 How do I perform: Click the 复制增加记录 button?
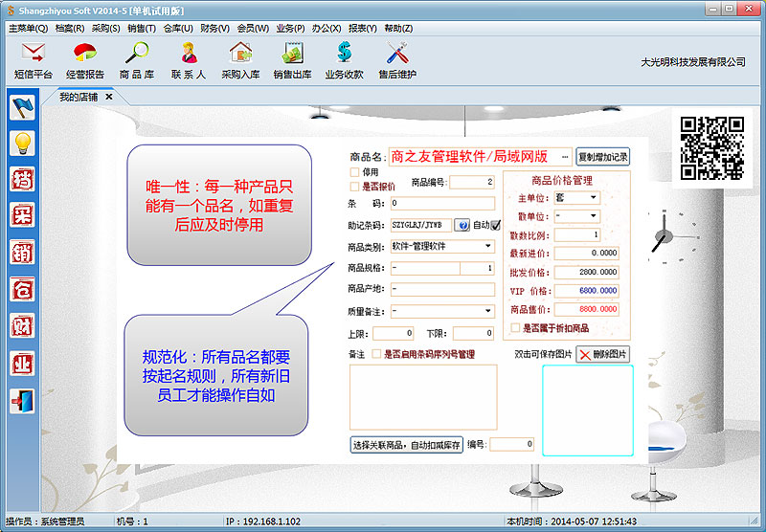pyautogui.click(x=603, y=157)
